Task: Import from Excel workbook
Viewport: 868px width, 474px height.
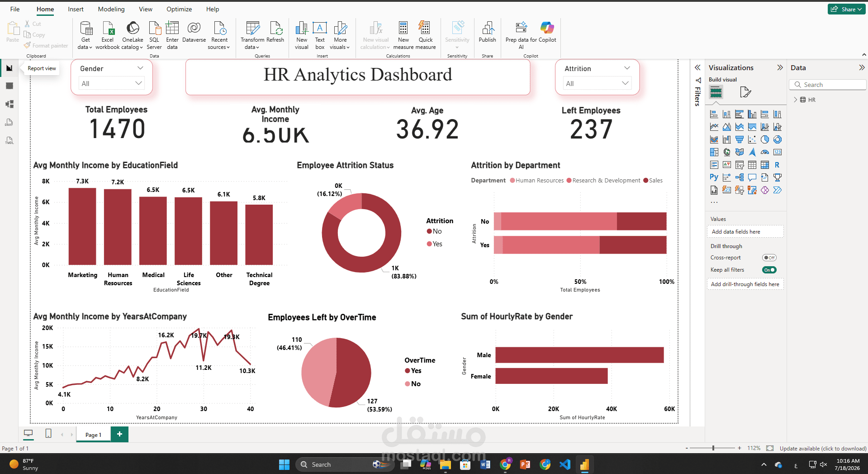Action: 108,35
